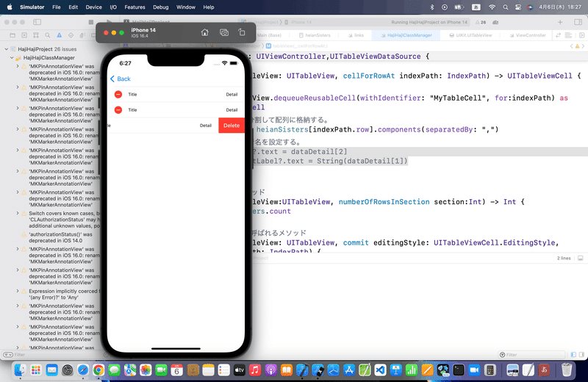Expand first MKPinAnnotationView deprecation warning
The height and width of the screenshot is (382, 588).
click(17, 66)
